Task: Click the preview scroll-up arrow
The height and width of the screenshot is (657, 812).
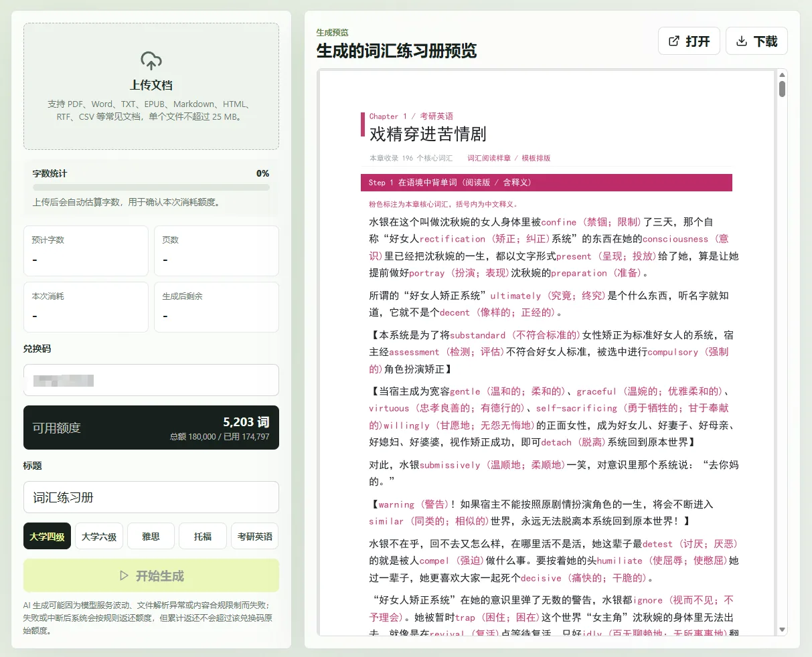Action: 782,75
